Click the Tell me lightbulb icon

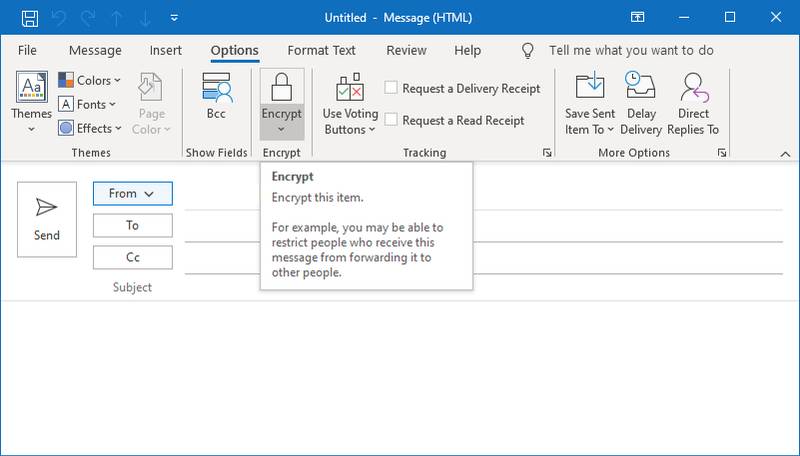click(528, 50)
